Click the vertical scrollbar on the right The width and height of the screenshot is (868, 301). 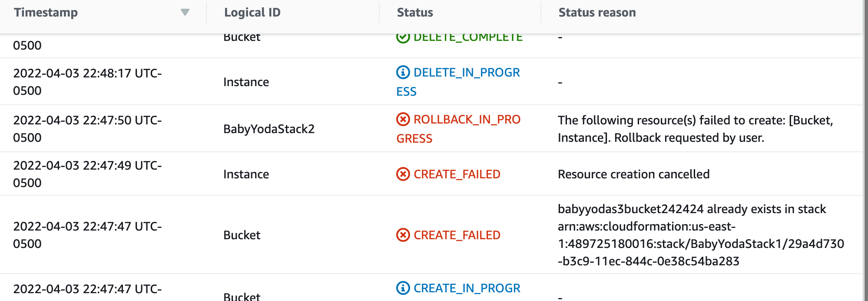(x=865, y=150)
